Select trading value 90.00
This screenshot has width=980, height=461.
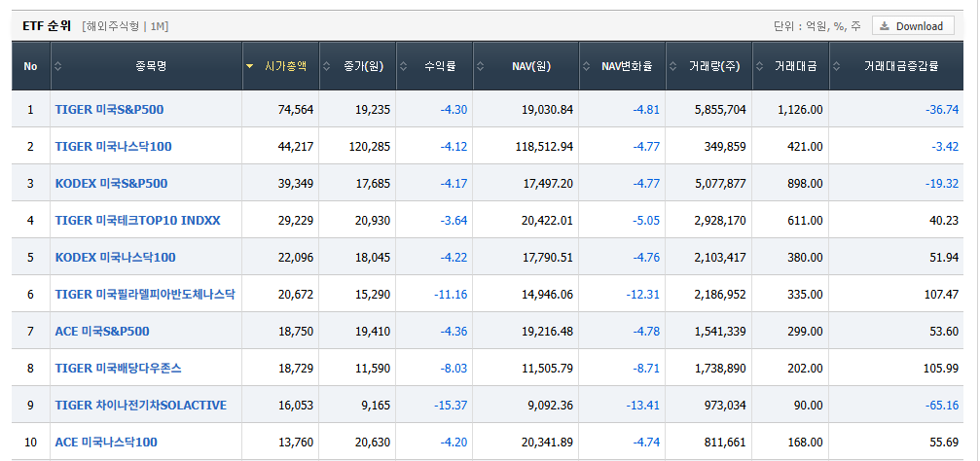(x=808, y=405)
